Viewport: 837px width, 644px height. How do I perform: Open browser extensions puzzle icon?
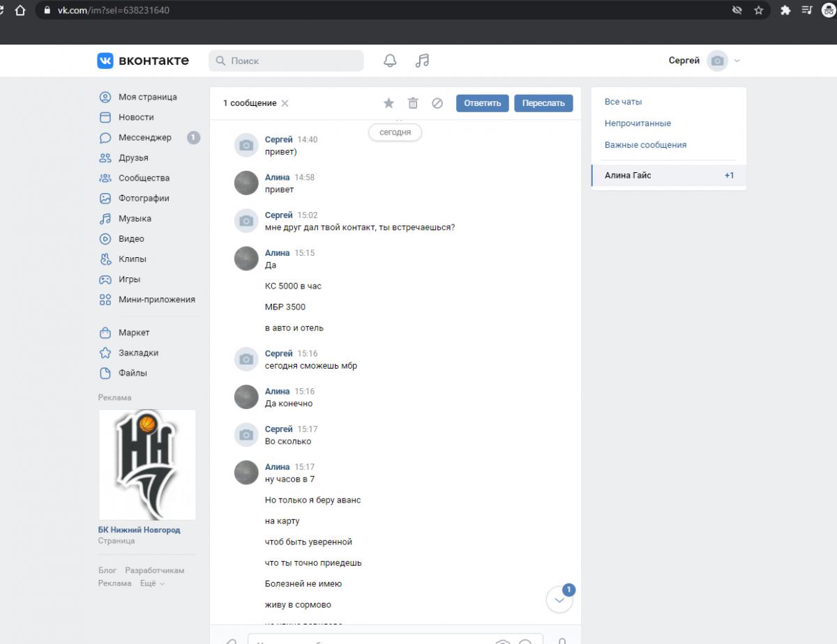785,10
